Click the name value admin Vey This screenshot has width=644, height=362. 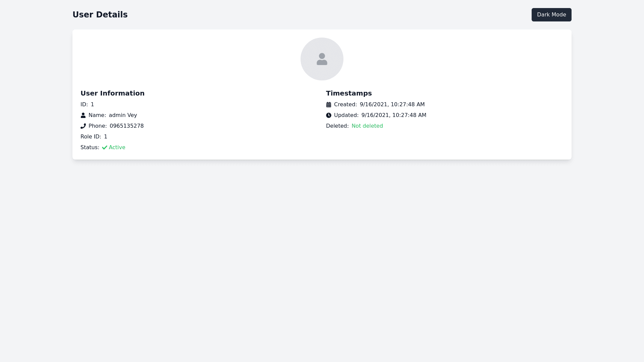pyautogui.click(x=123, y=115)
